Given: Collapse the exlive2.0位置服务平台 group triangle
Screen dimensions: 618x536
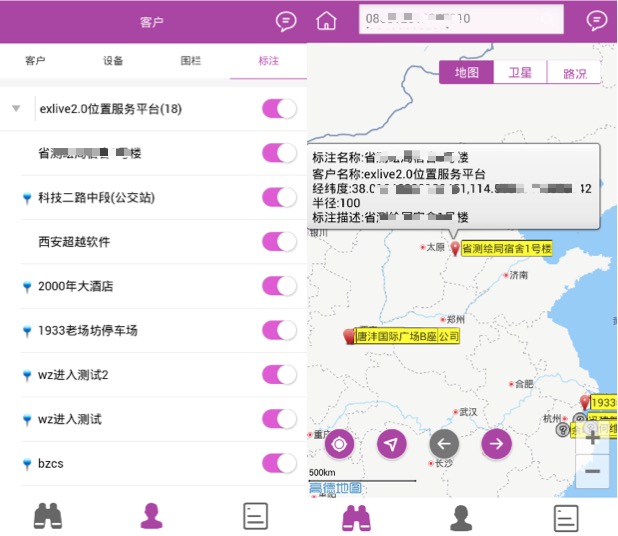Looking at the screenshot, I should coord(16,109).
